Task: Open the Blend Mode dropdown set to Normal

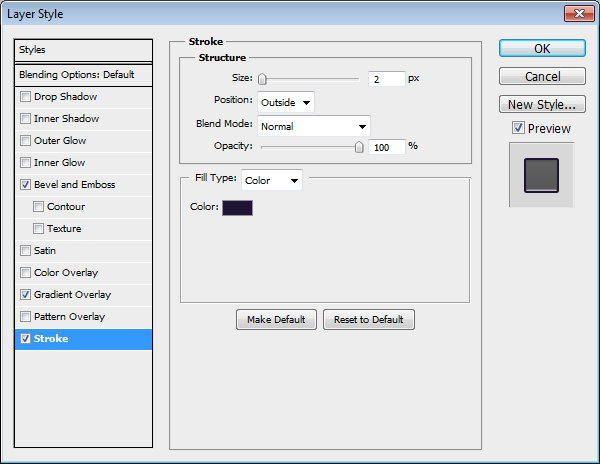Action: 314,126
